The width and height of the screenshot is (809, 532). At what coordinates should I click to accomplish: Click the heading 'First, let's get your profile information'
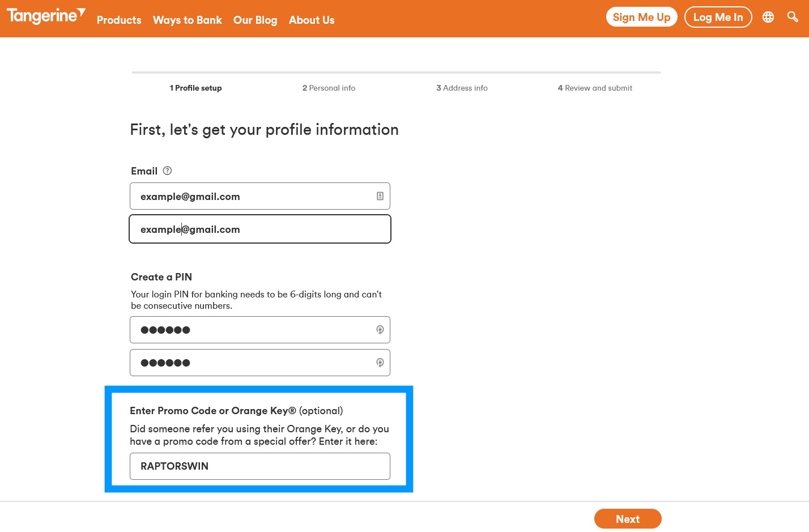click(264, 130)
